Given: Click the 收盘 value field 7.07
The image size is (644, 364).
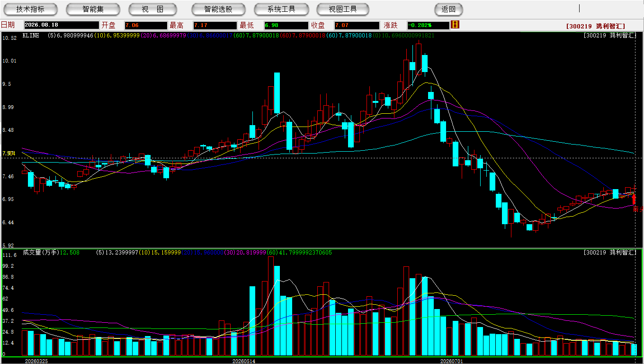Looking at the screenshot, I should [x=357, y=25].
